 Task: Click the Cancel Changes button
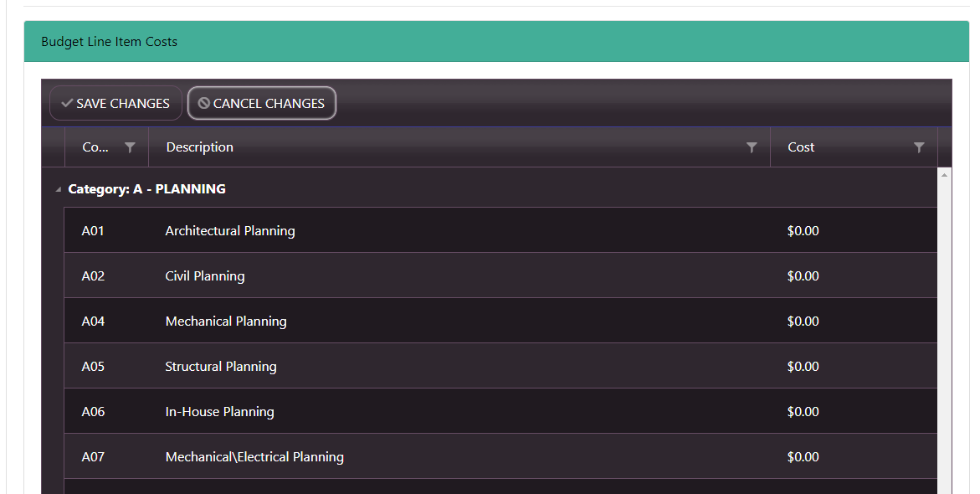point(262,103)
